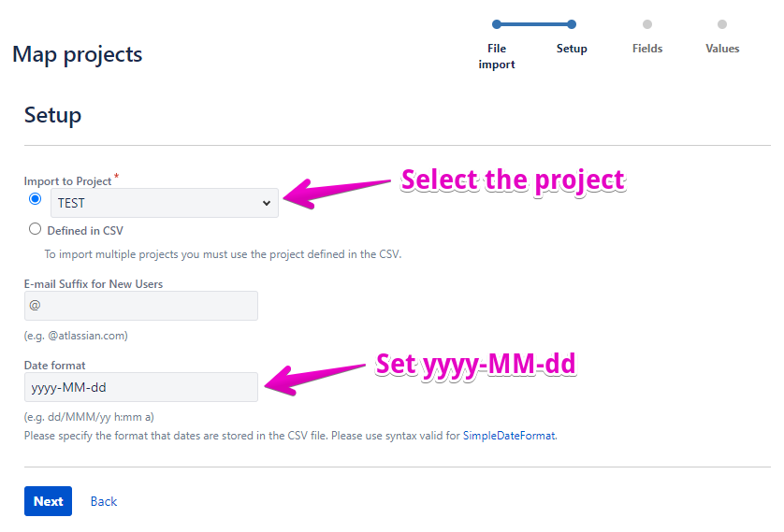Screen dimensions: 784x532
Task: Click the Defined in CSV label text
Action: click(85, 230)
